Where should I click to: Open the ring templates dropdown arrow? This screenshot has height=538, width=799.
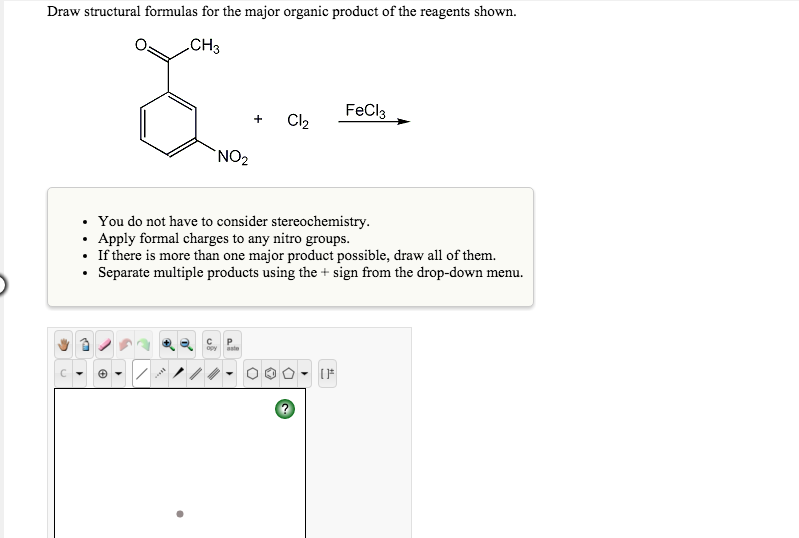tap(304, 373)
